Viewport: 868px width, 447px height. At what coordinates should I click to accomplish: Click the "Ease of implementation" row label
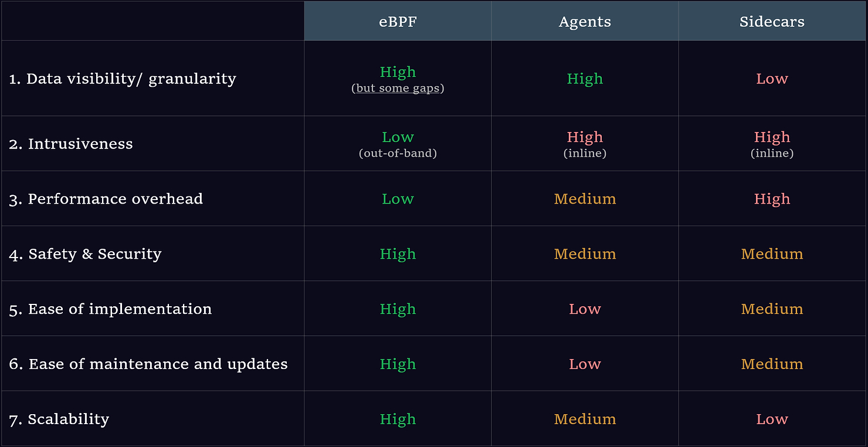coord(110,309)
